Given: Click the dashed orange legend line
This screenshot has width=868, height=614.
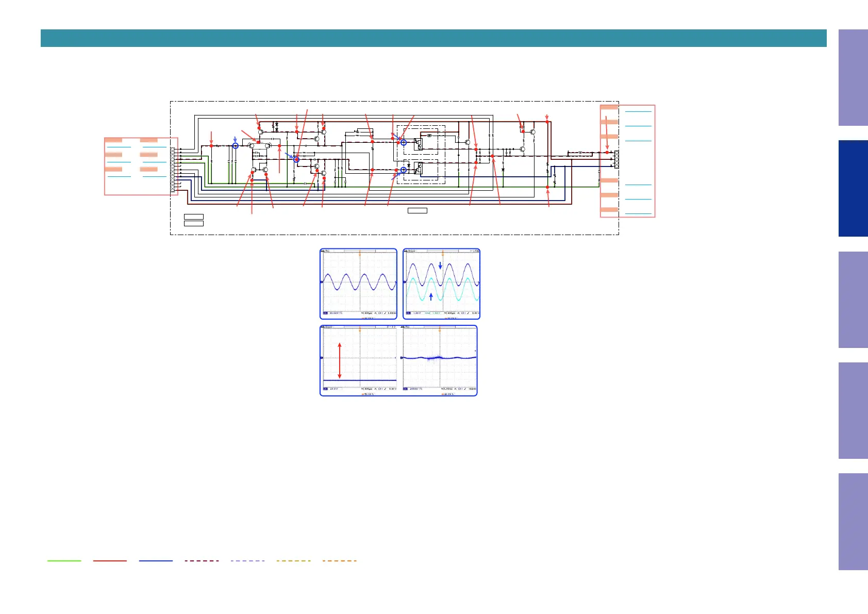Looking at the screenshot, I should [x=339, y=560].
